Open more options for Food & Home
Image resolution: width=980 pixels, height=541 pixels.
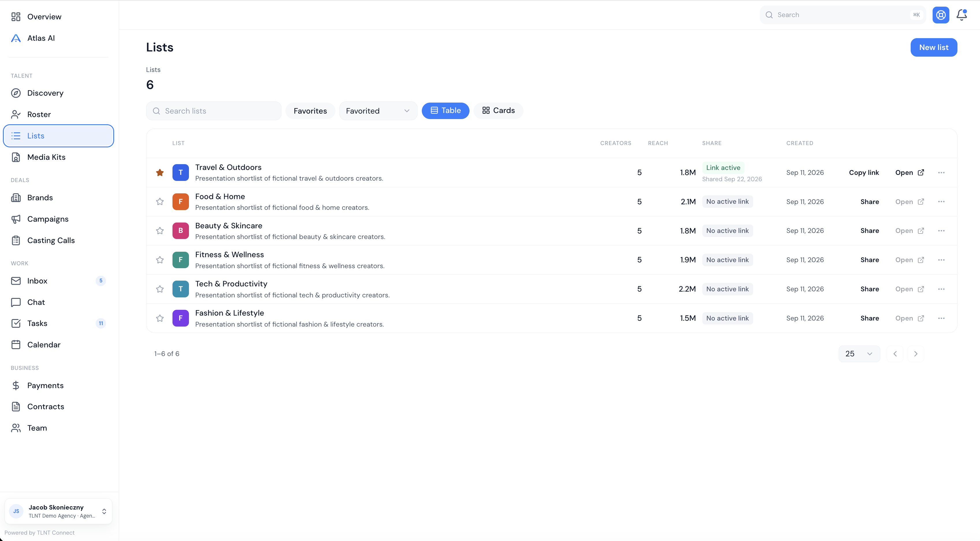click(x=941, y=202)
